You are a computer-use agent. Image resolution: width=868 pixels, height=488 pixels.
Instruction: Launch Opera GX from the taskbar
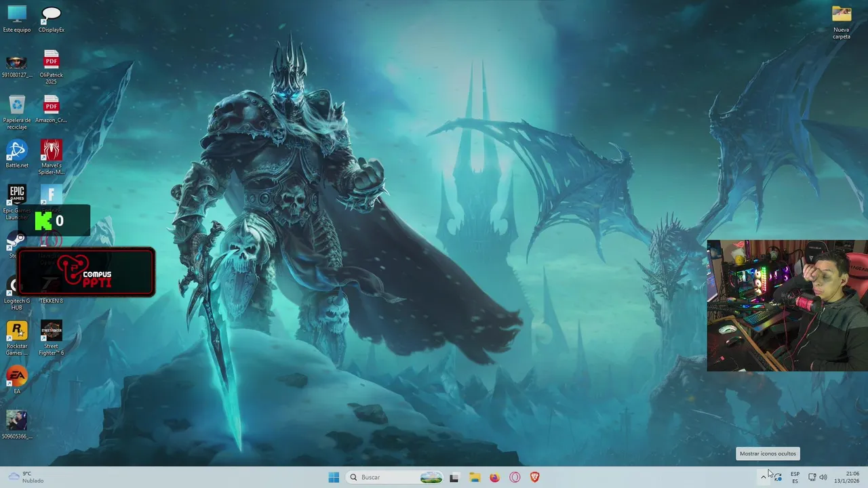515,477
